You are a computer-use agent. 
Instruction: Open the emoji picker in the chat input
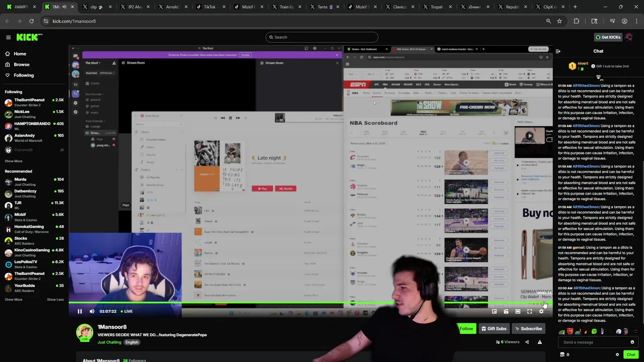coord(632,342)
